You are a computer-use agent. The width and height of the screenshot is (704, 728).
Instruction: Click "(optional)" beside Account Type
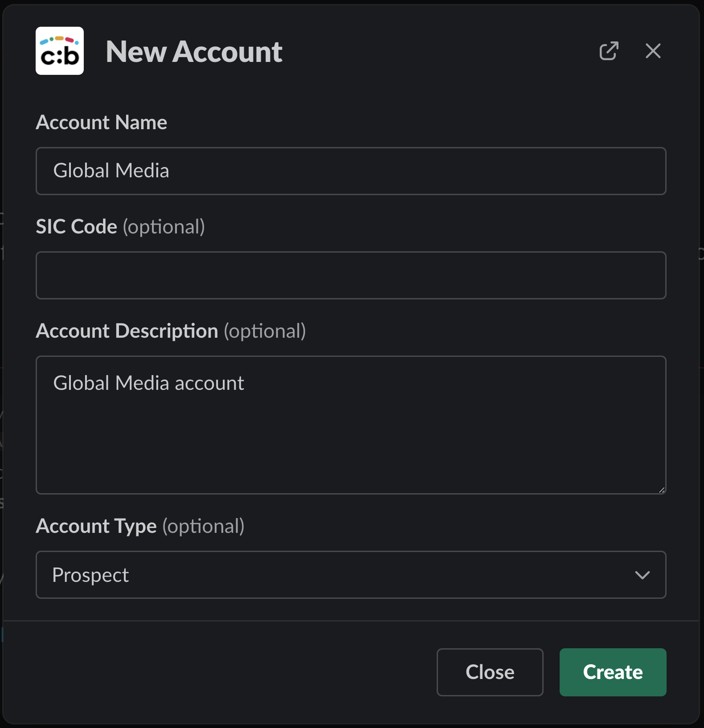pos(203,526)
